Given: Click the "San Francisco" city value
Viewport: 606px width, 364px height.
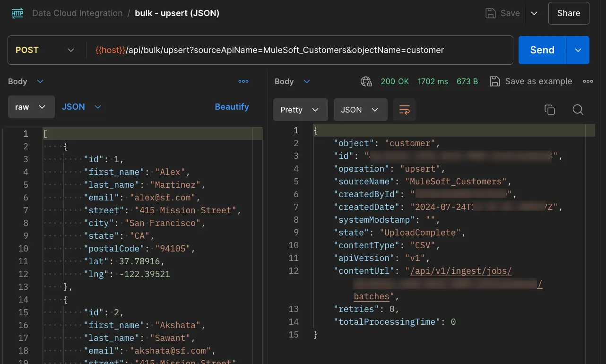Looking at the screenshot, I should click(163, 223).
